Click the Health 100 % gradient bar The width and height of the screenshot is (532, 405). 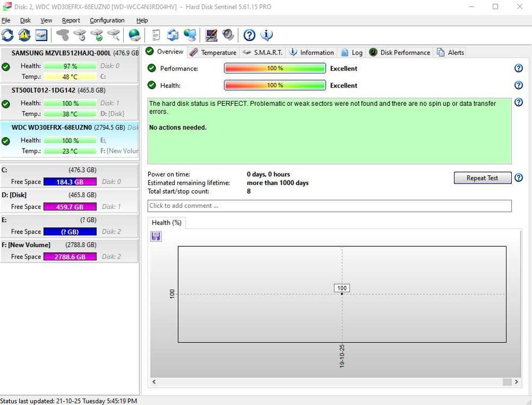(x=275, y=85)
